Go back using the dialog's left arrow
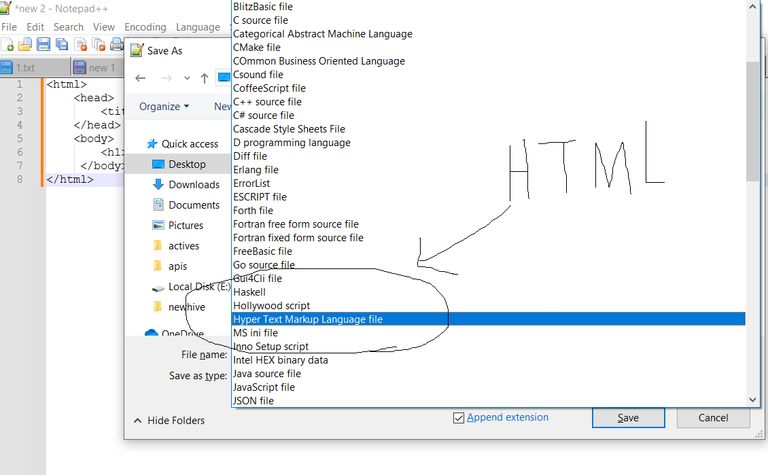This screenshot has width=768, height=475. coord(141,78)
